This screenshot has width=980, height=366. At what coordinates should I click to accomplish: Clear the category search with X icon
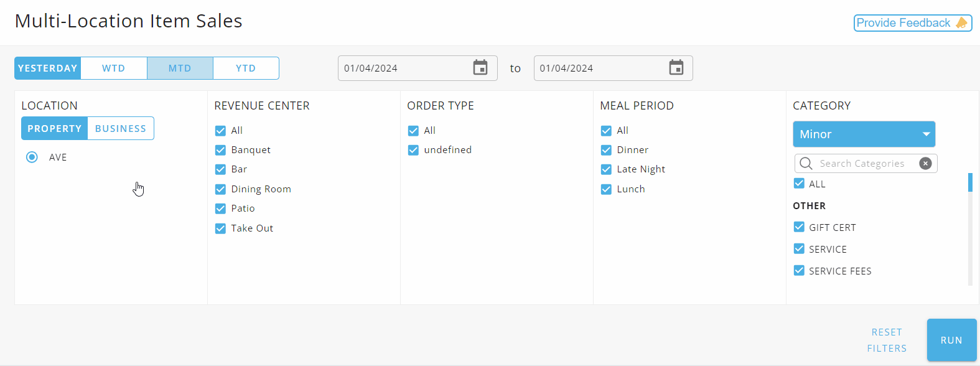[x=925, y=163]
